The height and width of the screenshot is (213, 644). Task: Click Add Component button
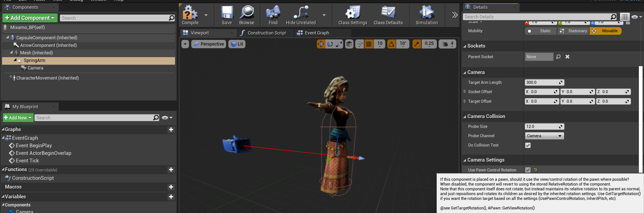[30, 18]
